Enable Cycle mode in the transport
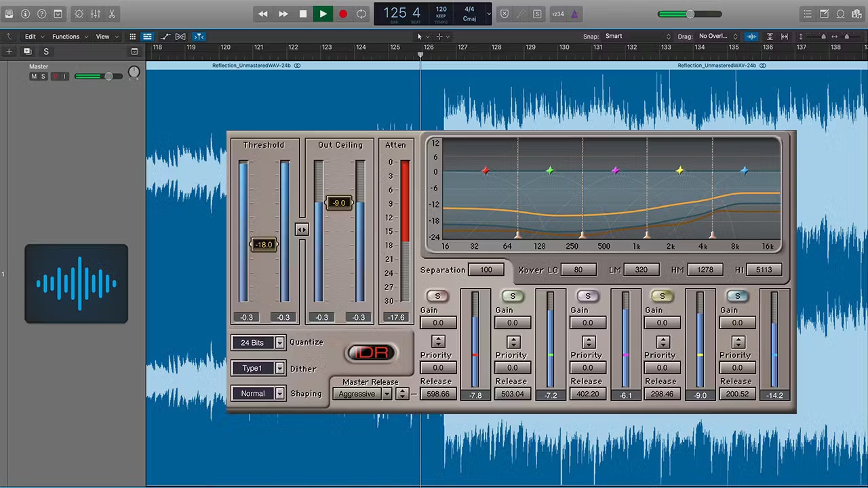Screen dimensions: 868x488 361,14
